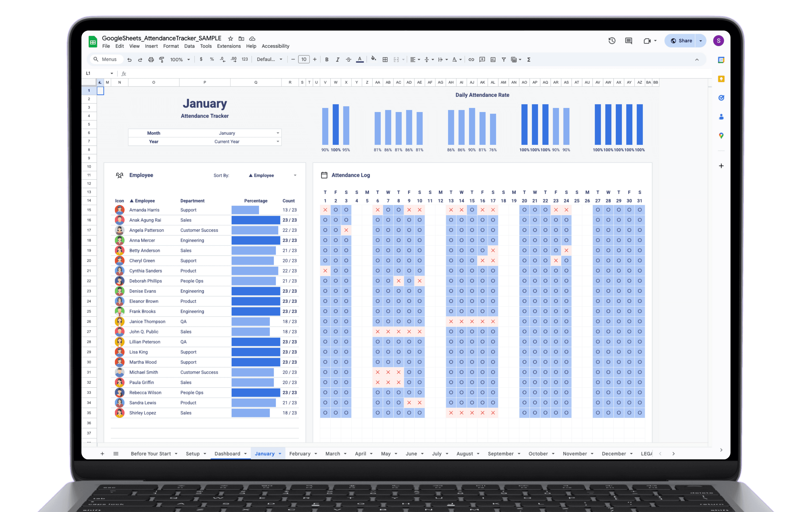Insert a comment using the comment icon

(482, 59)
